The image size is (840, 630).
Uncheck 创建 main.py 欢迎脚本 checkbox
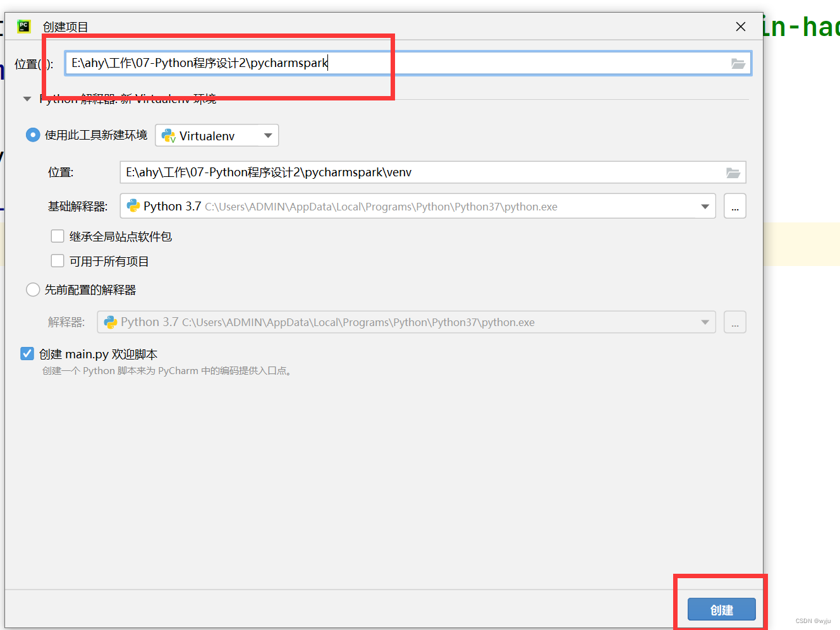coord(27,354)
